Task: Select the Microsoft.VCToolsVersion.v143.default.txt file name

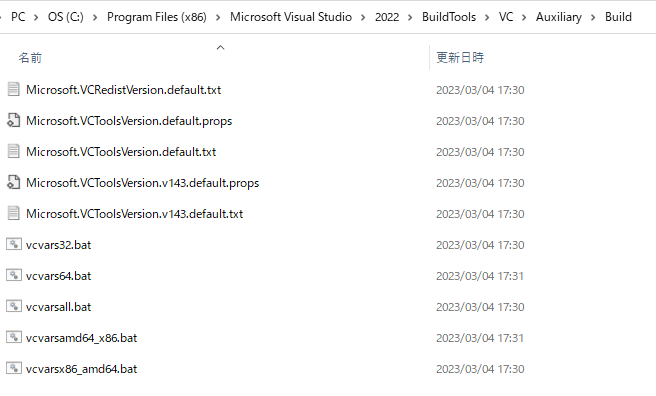Action: point(134,214)
